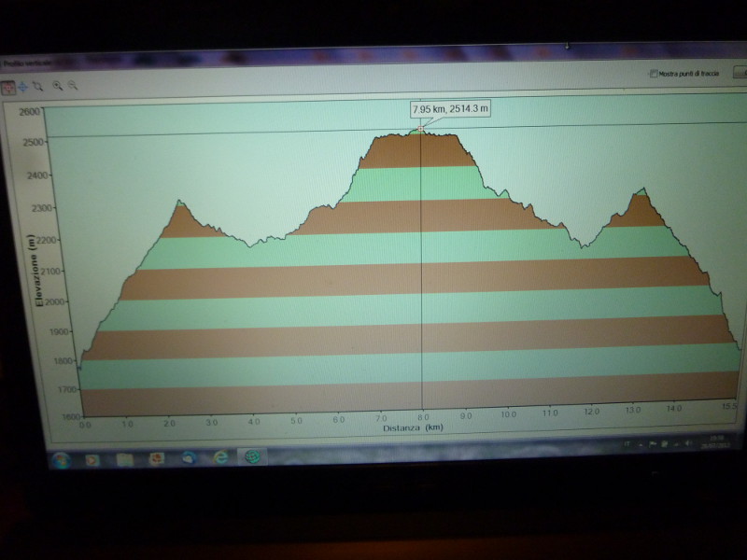Click the 7.95 km, 2514.3 m tooltip
This screenshot has width=747, height=560.
450,109
